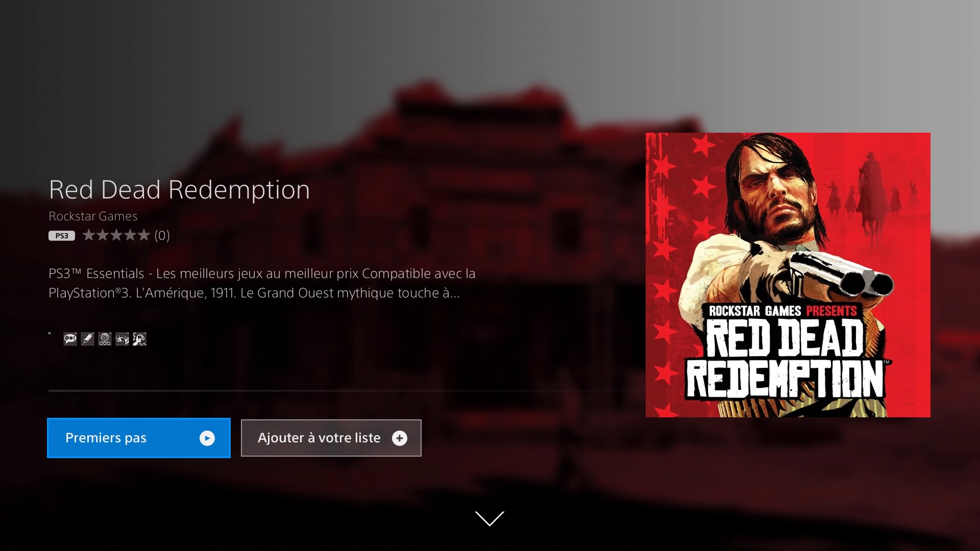Click the play arrow icon on Premiers pas

click(x=207, y=438)
